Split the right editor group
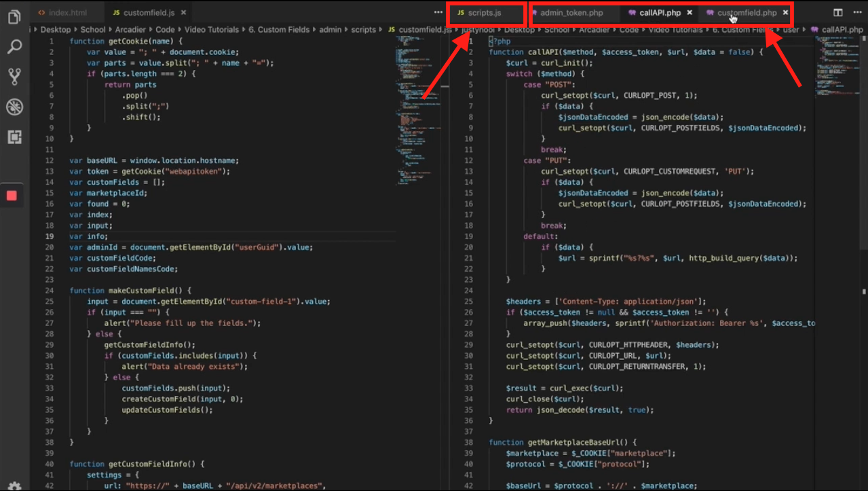Viewport: 868px width, 491px height. coord(838,12)
